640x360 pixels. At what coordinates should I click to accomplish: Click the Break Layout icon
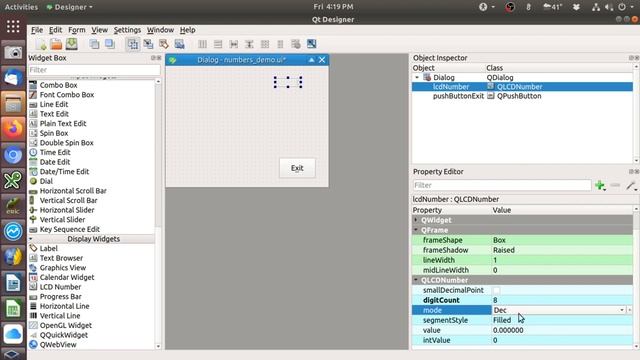click(296, 44)
